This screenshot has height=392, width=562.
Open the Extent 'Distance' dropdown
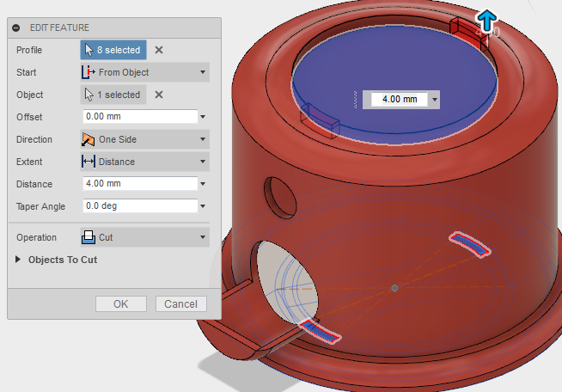tap(145, 162)
